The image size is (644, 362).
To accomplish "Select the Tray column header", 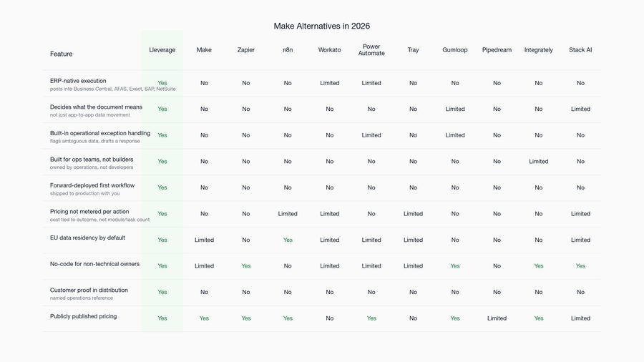I will pyautogui.click(x=413, y=49).
